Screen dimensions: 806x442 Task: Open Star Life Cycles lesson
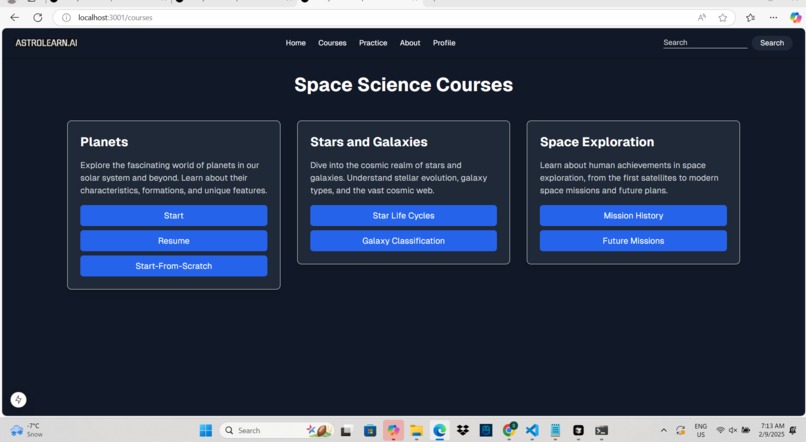coord(404,215)
